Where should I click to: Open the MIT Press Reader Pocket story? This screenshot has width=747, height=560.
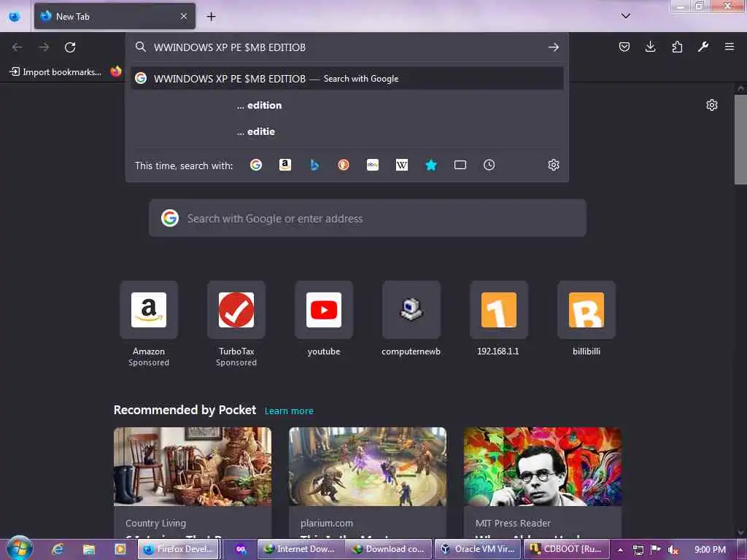pyautogui.click(x=542, y=483)
